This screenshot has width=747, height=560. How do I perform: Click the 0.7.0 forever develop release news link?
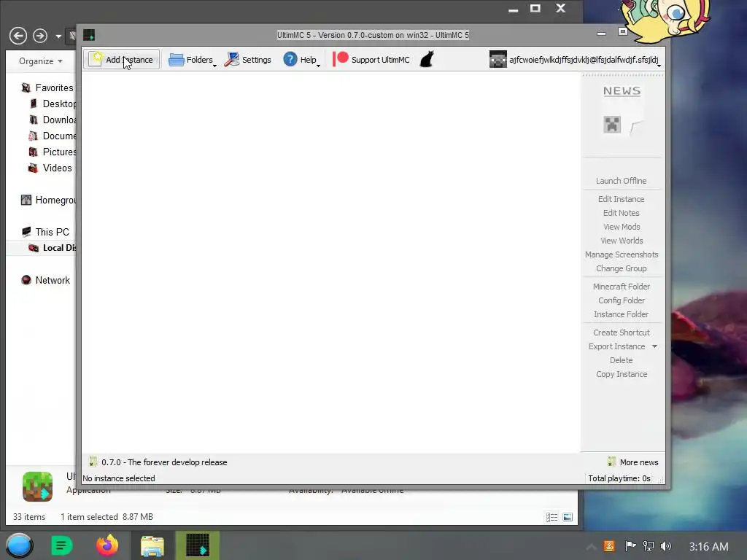coord(158,462)
